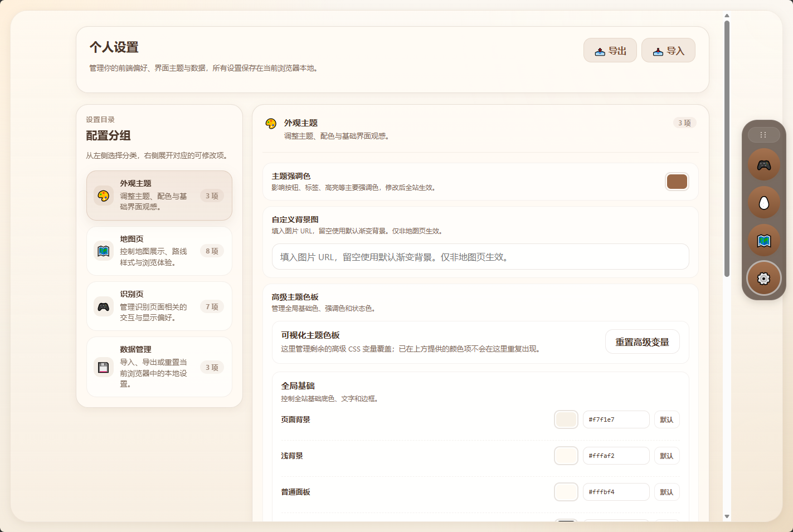The height and width of the screenshot is (532, 793).
Task: Click the #fffaf2 hex input field
Action: (616, 456)
